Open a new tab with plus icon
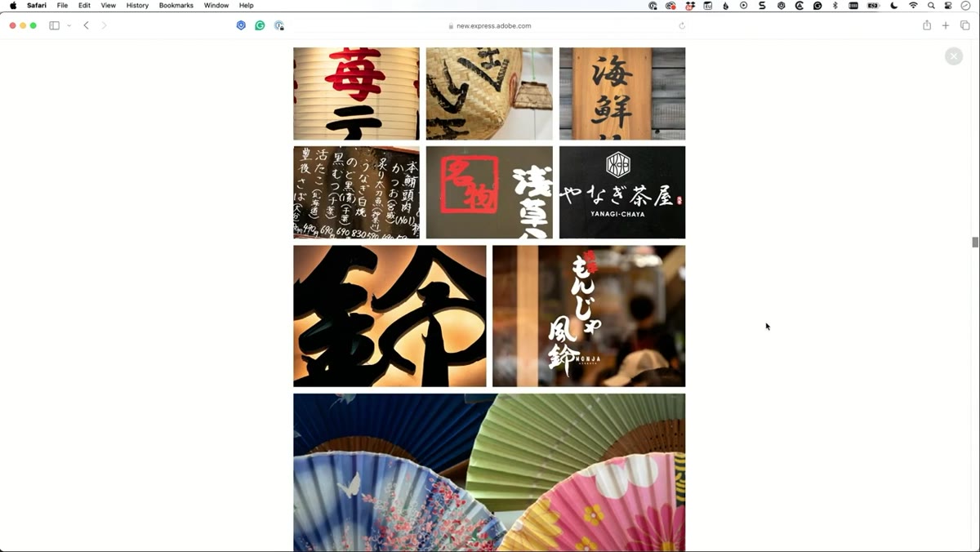This screenshot has width=980, height=552. pos(946,25)
